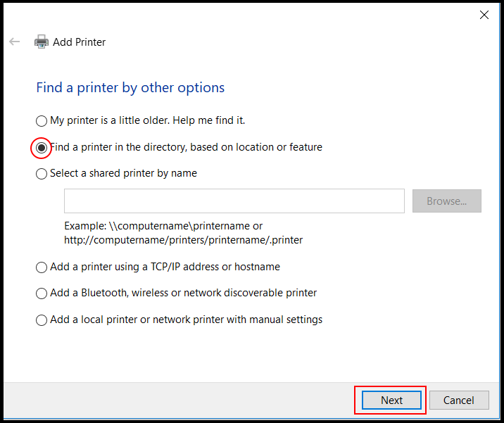
Task: Select 'Add a local printer' manual settings option
Action: (x=42, y=320)
